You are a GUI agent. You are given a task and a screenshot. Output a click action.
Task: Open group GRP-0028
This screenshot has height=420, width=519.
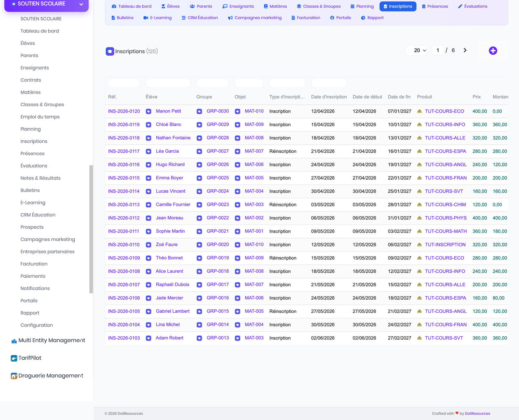coord(218,138)
